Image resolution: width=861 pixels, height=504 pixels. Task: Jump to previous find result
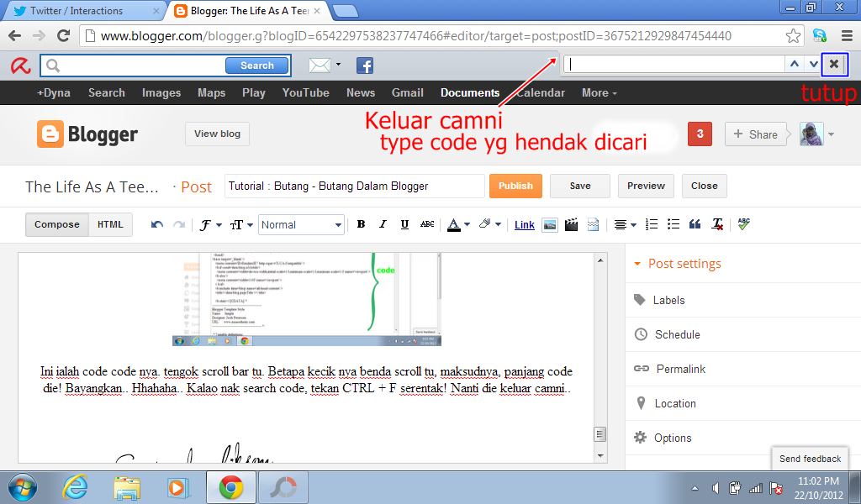[x=794, y=64]
